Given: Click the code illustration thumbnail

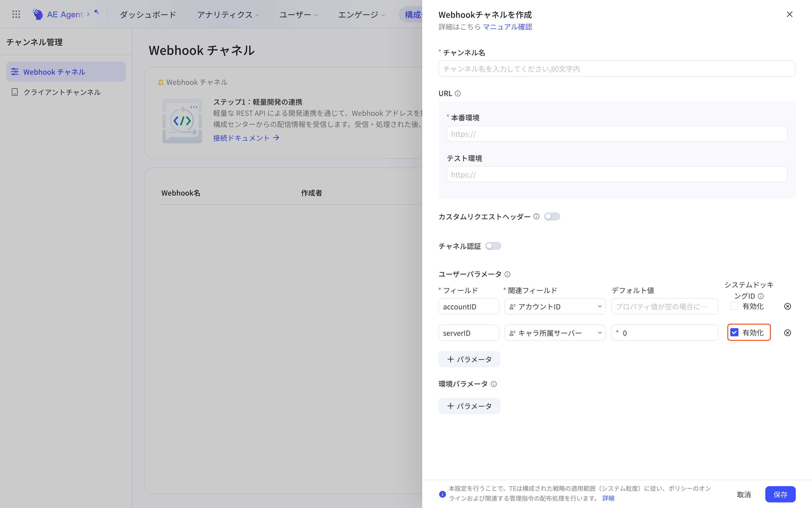Looking at the screenshot, I should 182,121.
